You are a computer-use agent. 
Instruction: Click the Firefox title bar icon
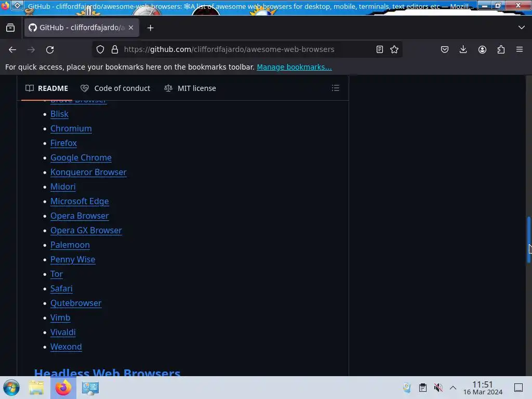point(5,6)
